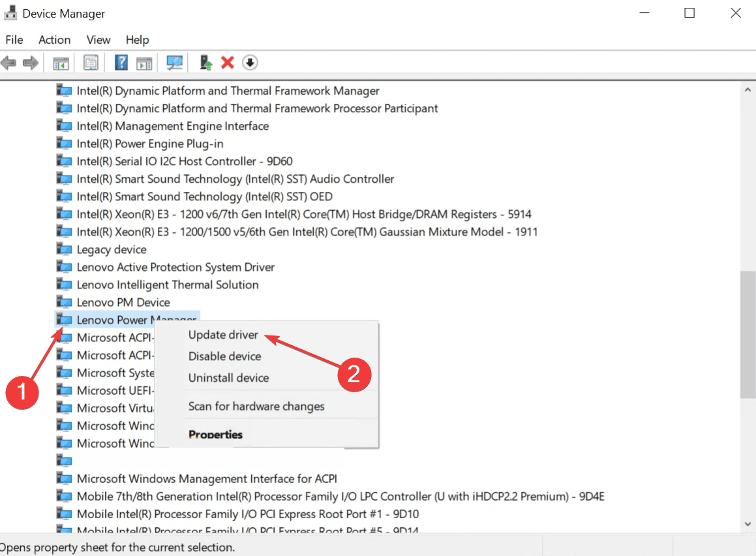Toggle the action pane toolbar icon

coord(144,63)
